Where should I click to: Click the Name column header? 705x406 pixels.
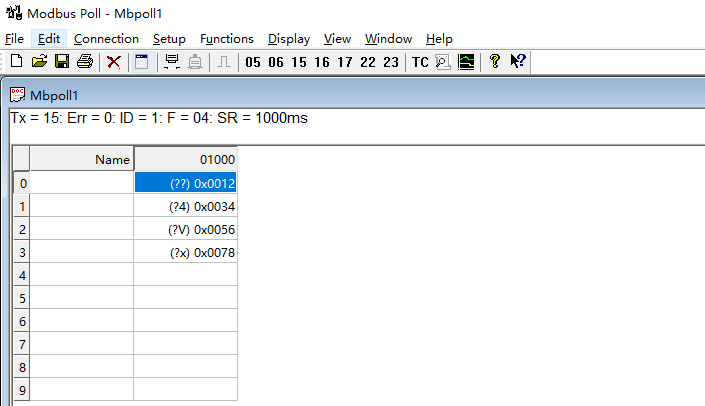click(81, 159)
